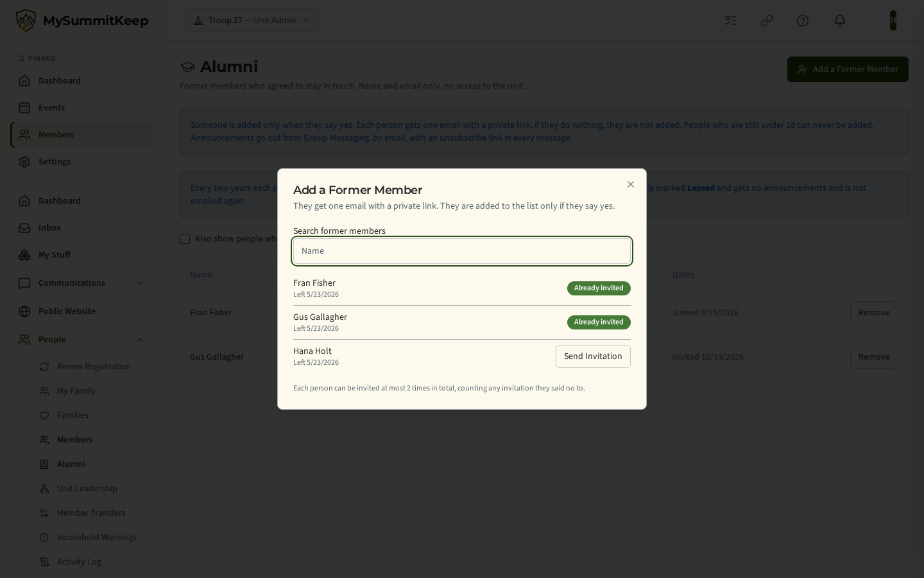This screenshot has width=924, height=578.
Task: Click the Settings gear icon
Action: tap(24, 162)
